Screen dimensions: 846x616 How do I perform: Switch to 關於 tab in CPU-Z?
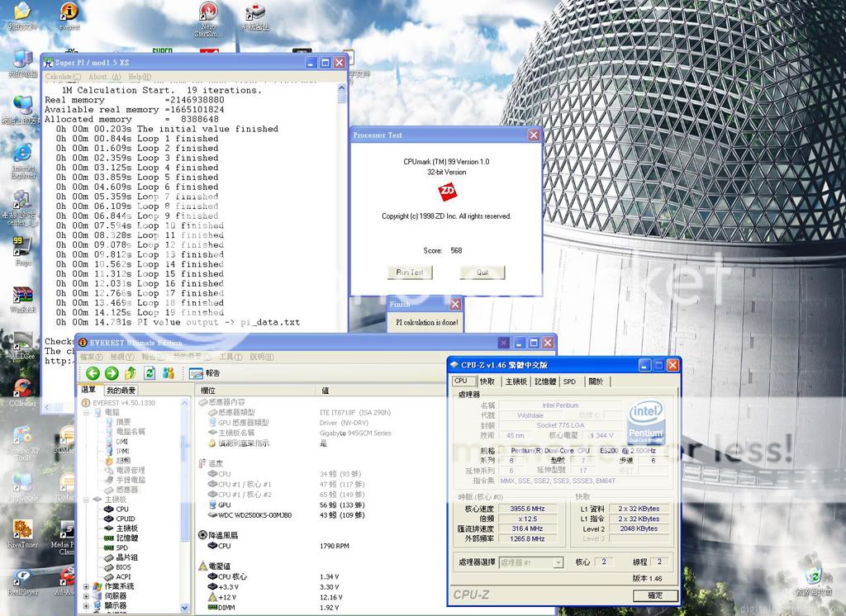click(596, 381)
